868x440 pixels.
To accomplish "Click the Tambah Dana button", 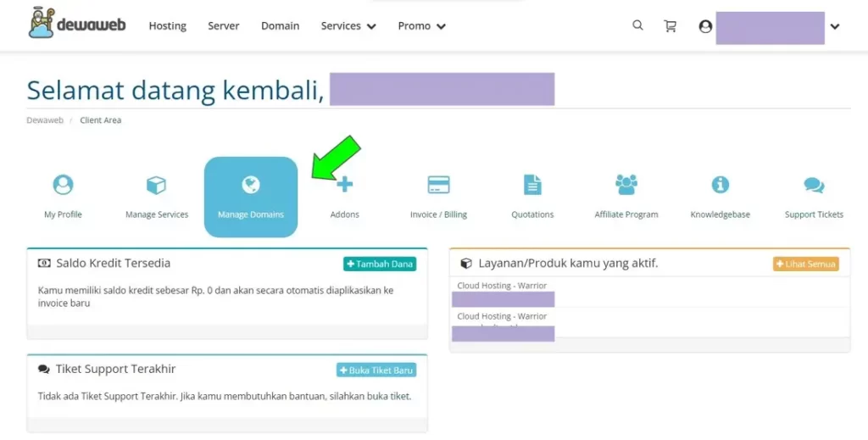I will coord(380,264).
